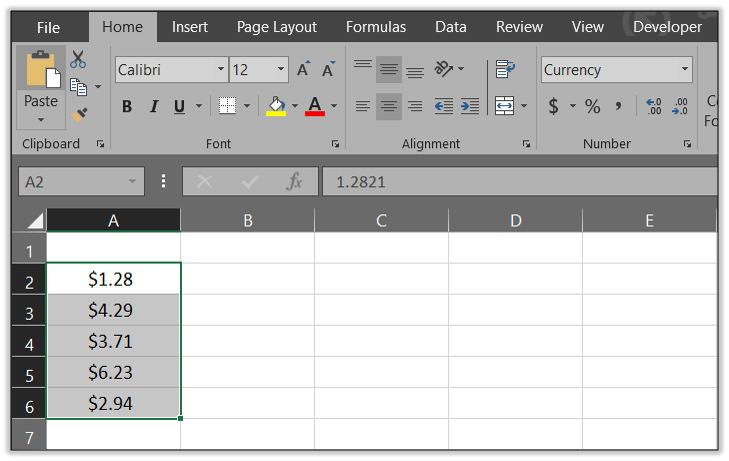
Task: Click the Wrap Text icon
Action: coord(505,69)
